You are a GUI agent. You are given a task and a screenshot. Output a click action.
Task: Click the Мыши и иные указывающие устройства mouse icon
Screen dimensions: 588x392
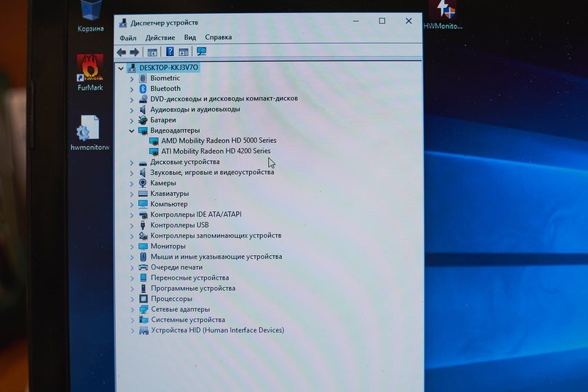144,256
